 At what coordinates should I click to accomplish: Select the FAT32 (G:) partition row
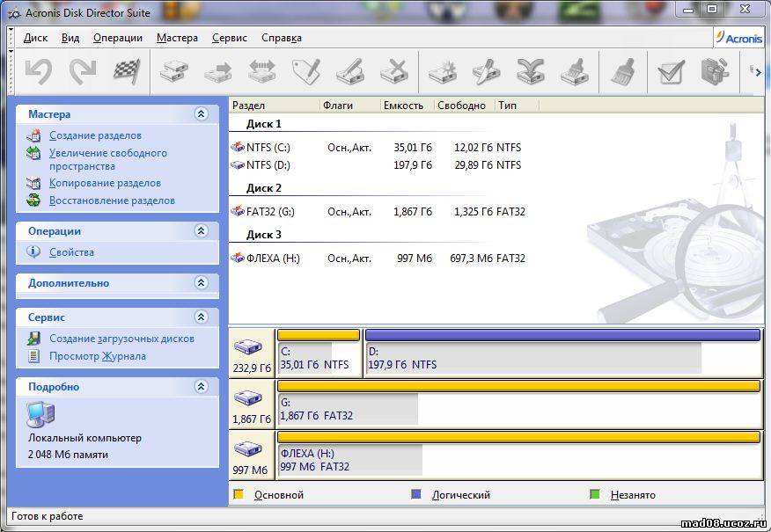click(x=378, y=212)
